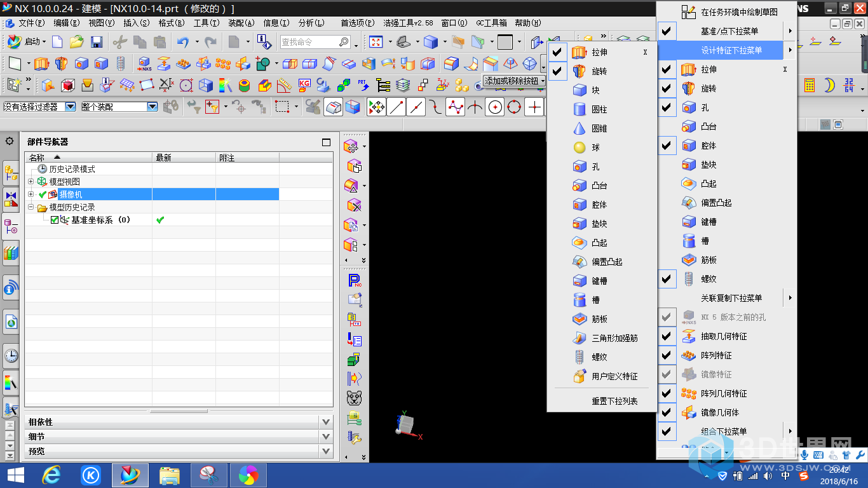Maximize the 部件导航器 panel via its square button
Viewport: 868px width, 488px height.
click(326, 142)
